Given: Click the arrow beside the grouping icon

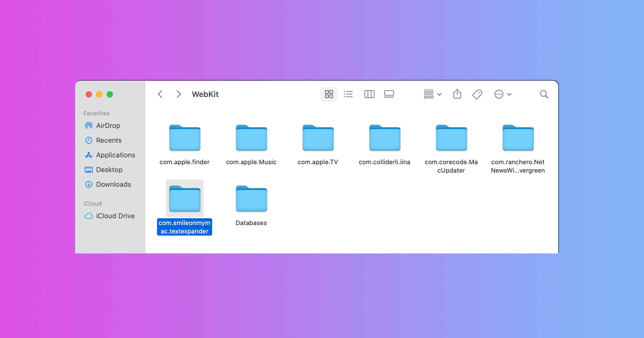Looking at the screenshot, I should click(440, 94).
